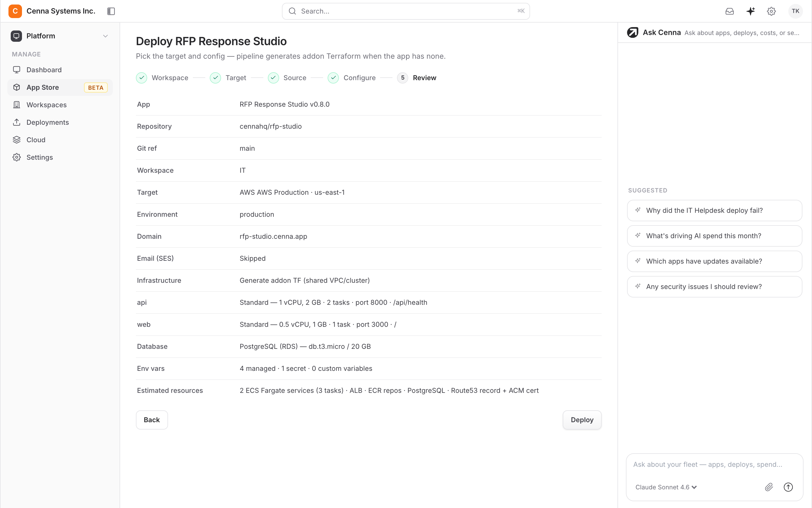Click the "IT" workspace value
Screen dimensions: 812x508
tap(242, 170)
